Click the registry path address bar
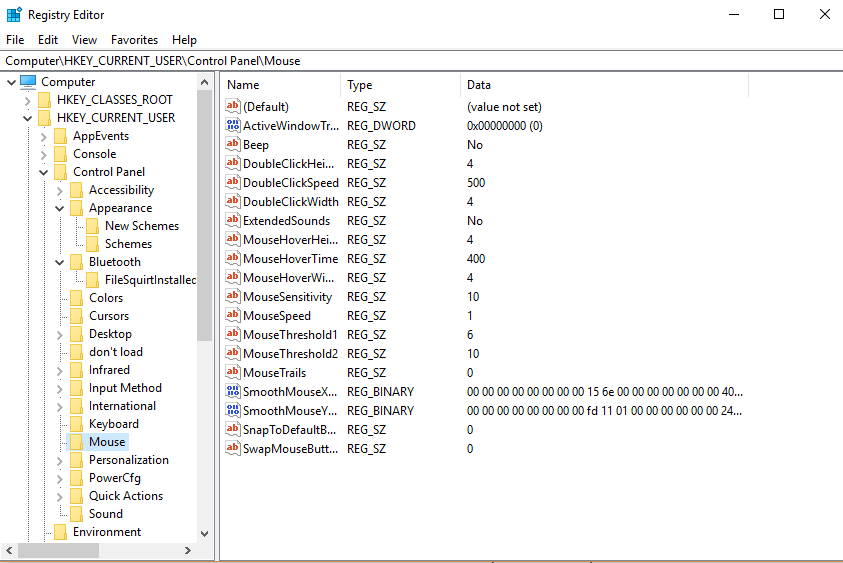843x563 pixels. [422, 61]
